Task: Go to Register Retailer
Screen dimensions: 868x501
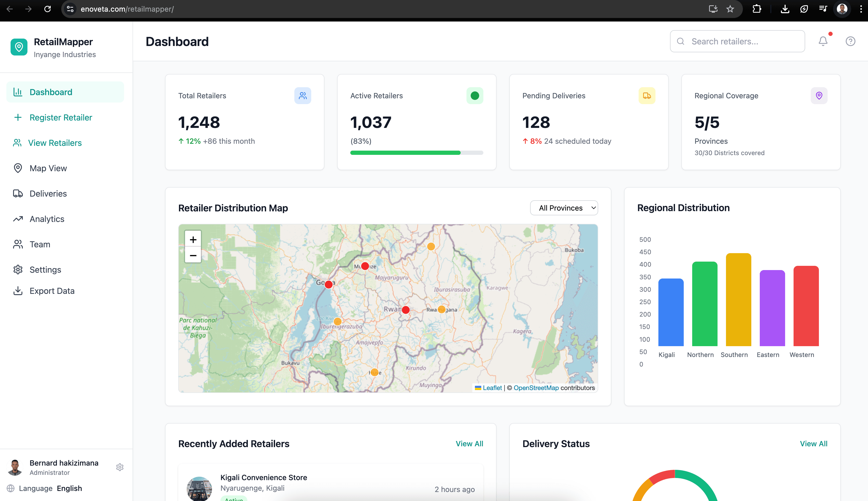Action: tap(65, 117)
